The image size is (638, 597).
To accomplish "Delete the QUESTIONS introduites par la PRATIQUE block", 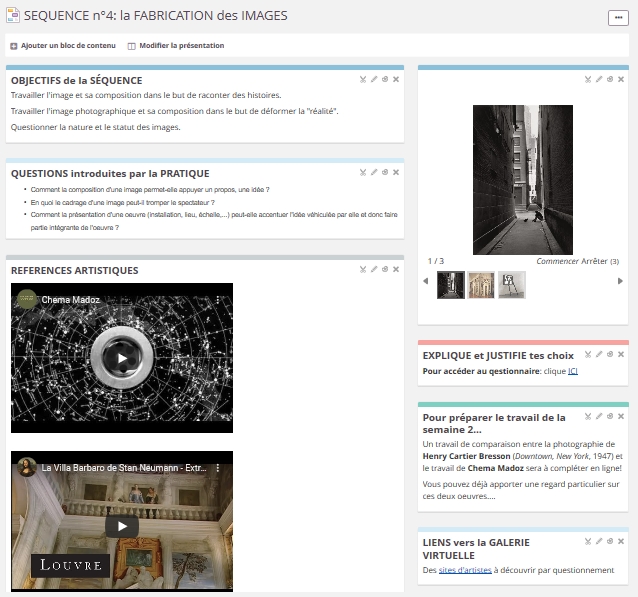I will coord(396,172).
